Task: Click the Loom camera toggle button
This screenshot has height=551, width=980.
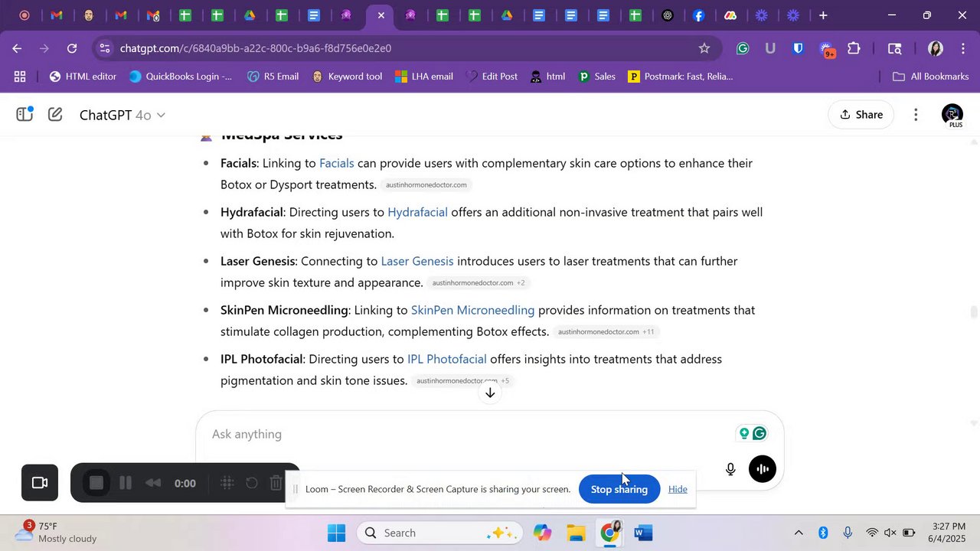Action: 40,483
